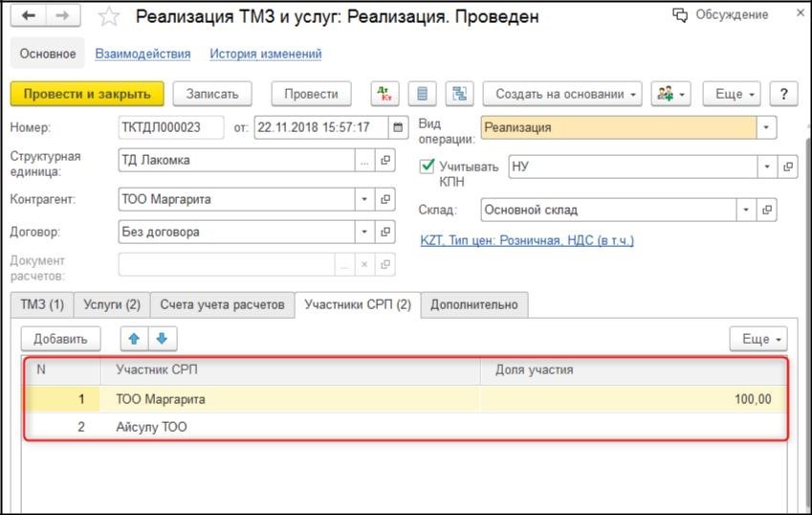Viewport: 812px width, 515px height.
Task: Expand the НУ КПН dropdown
Action: point(767,167)
